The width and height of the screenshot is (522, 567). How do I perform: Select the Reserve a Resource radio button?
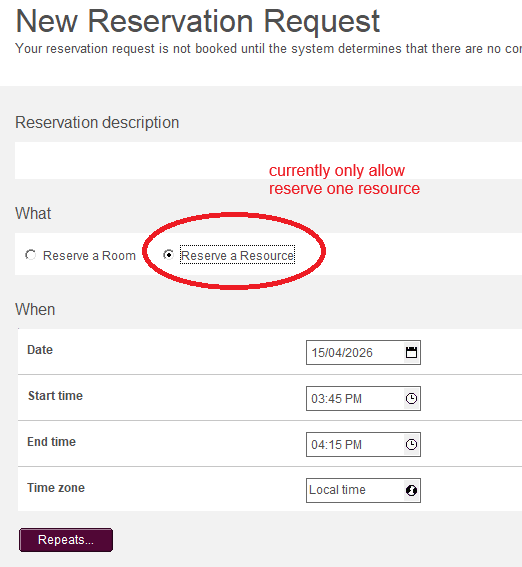click(168, 255)
